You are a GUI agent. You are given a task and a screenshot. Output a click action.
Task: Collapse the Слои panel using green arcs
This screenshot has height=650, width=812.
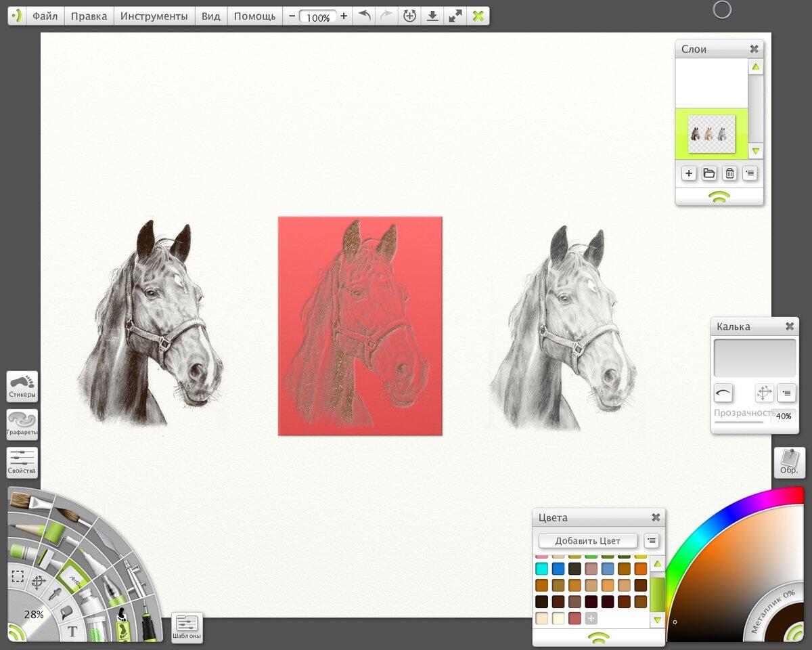pyautogui.click(x=719, y=197)
